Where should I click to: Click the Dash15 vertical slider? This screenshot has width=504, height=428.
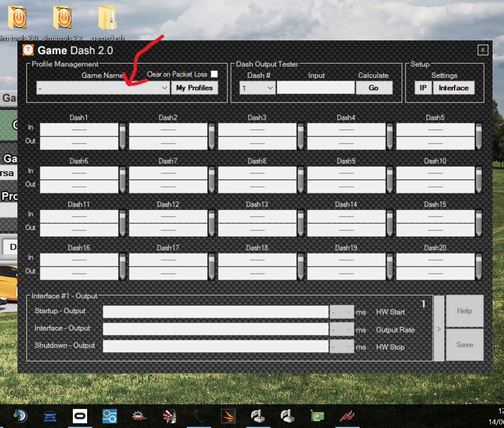[x=479, y=223]
